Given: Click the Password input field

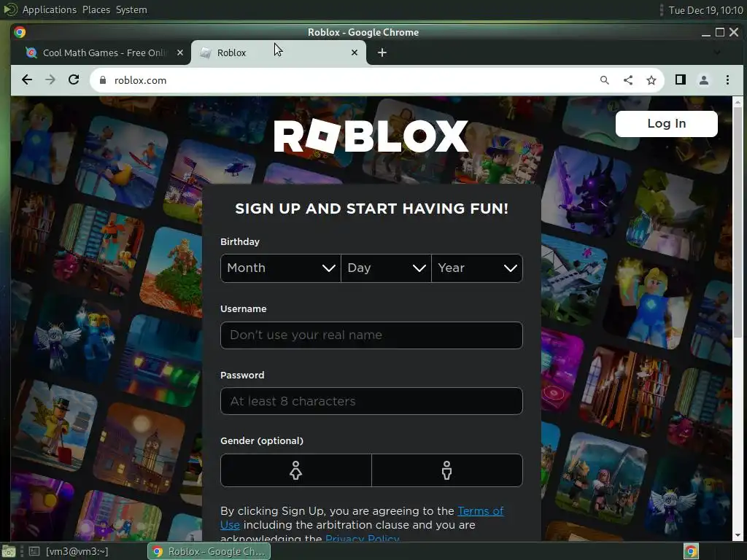Looking at the screenshot, I should 371,401.
